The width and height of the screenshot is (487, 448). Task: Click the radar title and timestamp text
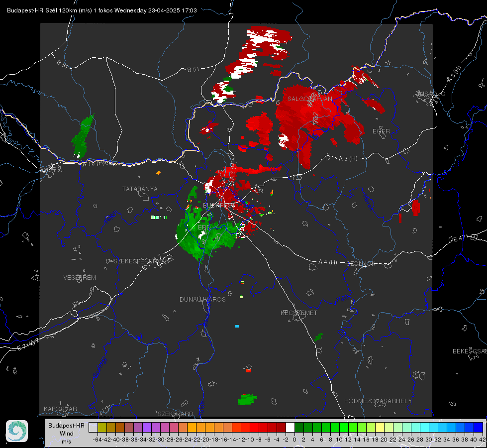(102, 10)
